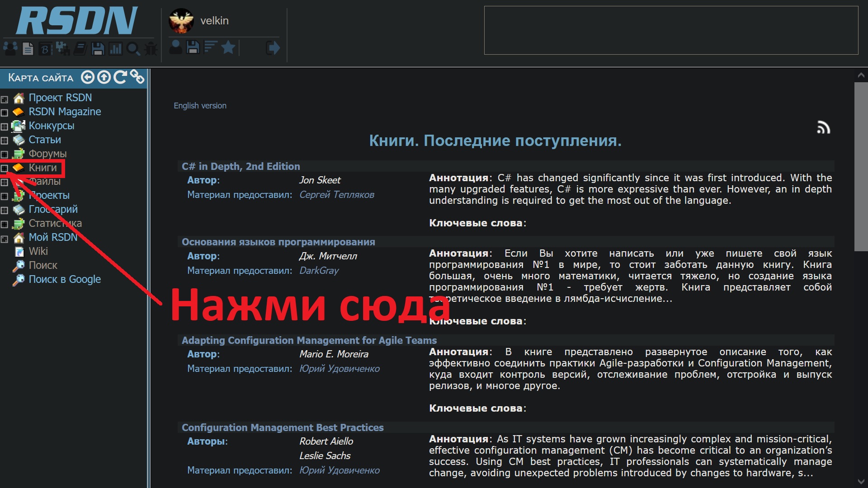Expand the Проект RSDN tree node
Screen dimensions: 868x488
point(5,99)
